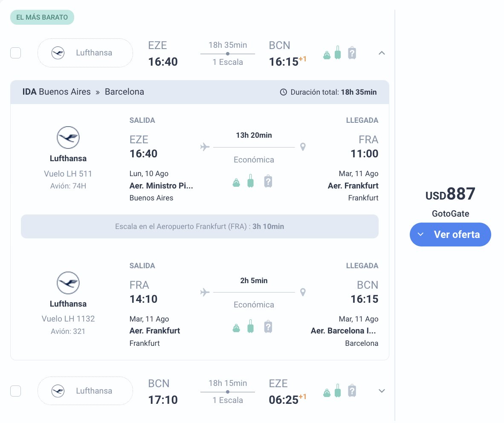The width and height of the screenshot is (504, 423).
Task: Click the Lufthansa logo in the top flight summary
Action: [x=58, y=53]
